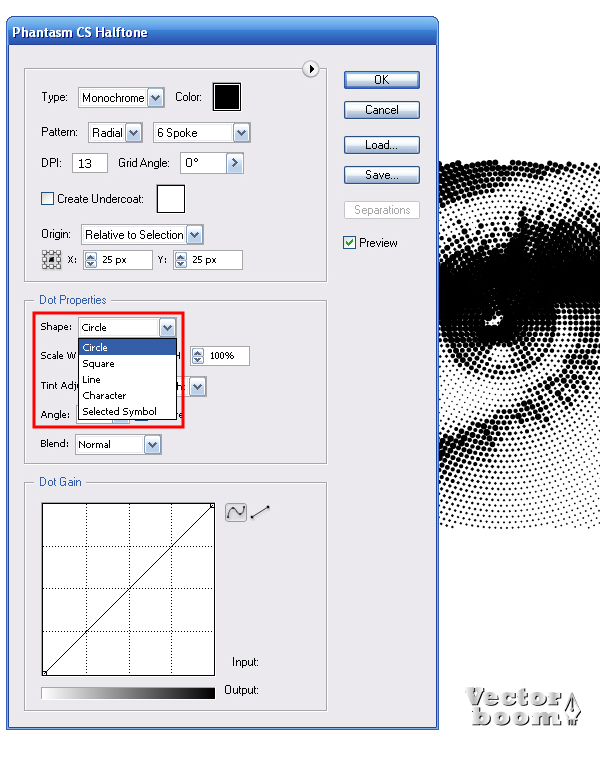Open the Tint Adjust dropdown arrow

coord(197,387)
